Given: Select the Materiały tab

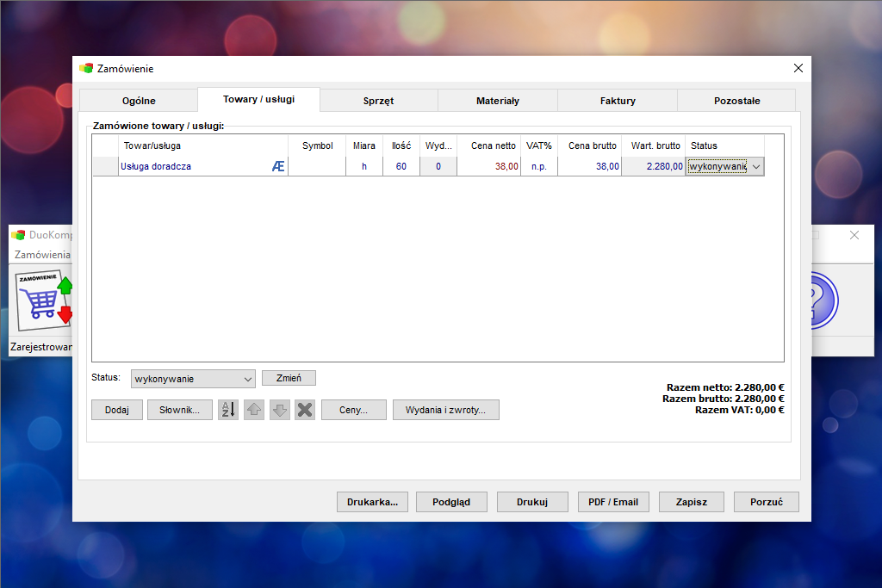Looking at the screenshot, I should pos(498,101).
